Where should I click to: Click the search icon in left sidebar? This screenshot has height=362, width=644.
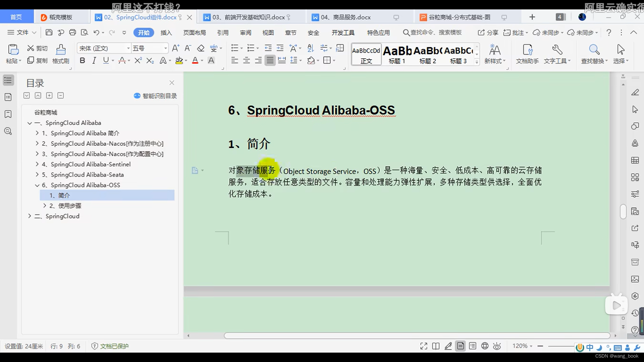pyautogui.click(x=8, y=131)
